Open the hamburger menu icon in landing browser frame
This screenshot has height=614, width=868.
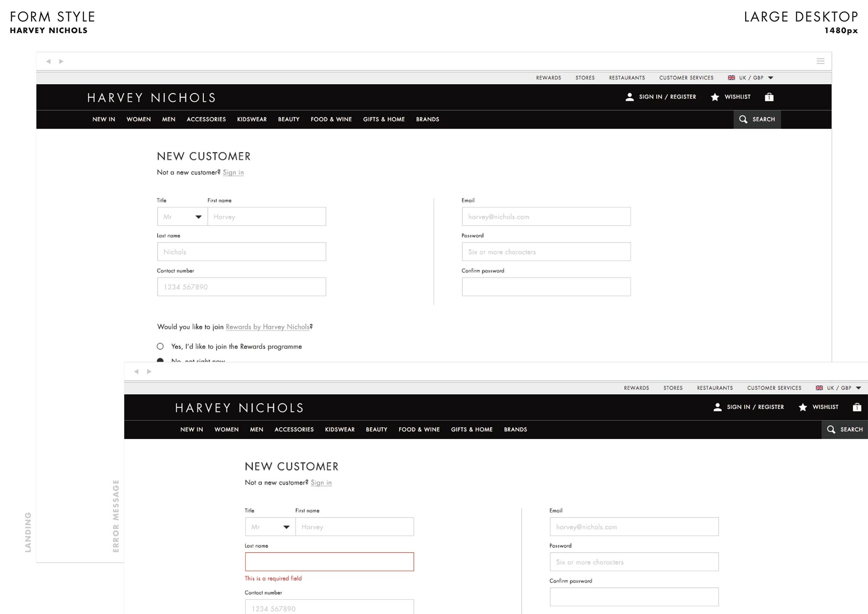pyautogui.click(x=820, y=61)
